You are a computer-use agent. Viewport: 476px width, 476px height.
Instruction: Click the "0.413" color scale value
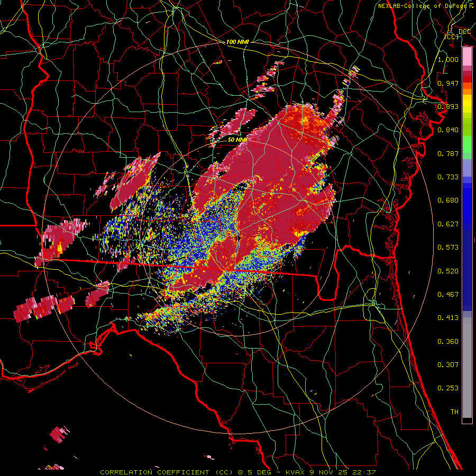point(448,318)
